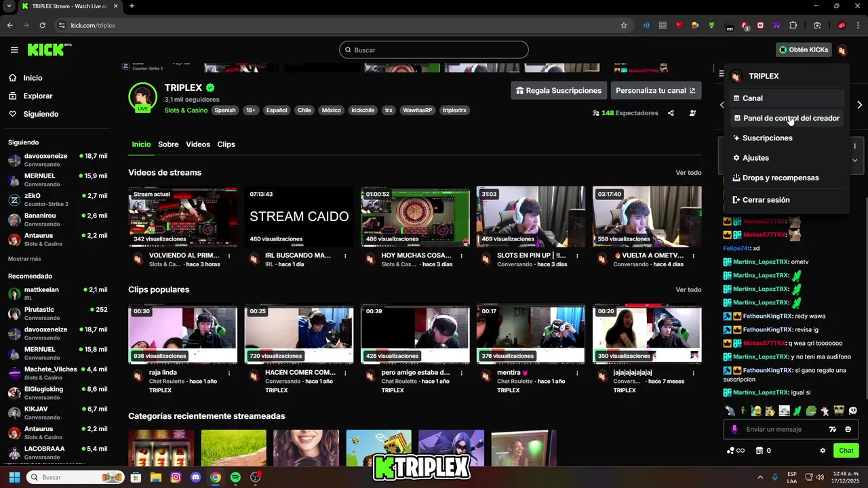Open Chrome extensions puzzle icon

[793, 25]
